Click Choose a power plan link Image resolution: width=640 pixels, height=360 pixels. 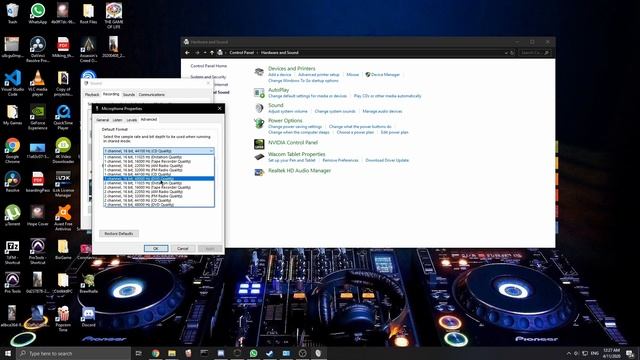(x=355, y=132)
